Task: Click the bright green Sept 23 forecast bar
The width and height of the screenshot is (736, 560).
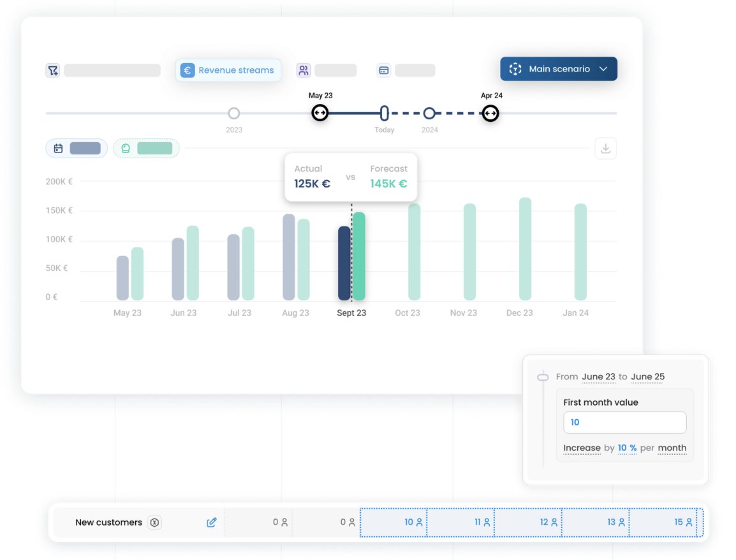Action: [359, 256]
